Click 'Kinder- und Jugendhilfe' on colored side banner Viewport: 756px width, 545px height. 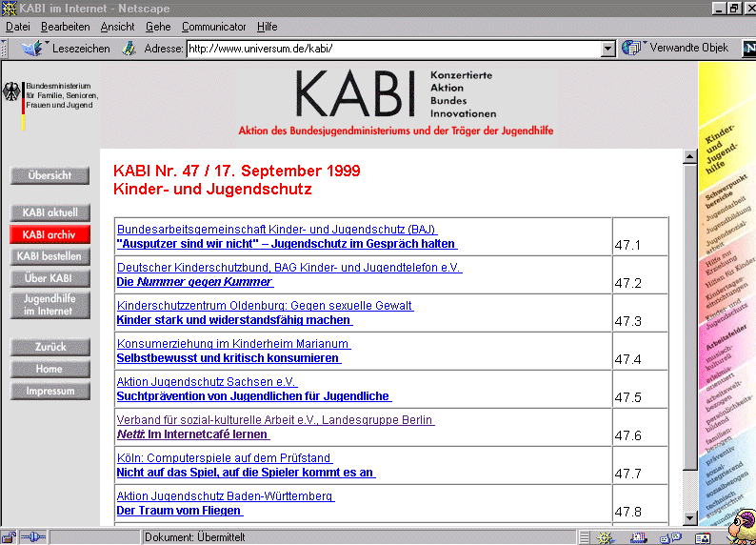pyautogui.click(x=722, y=149)
